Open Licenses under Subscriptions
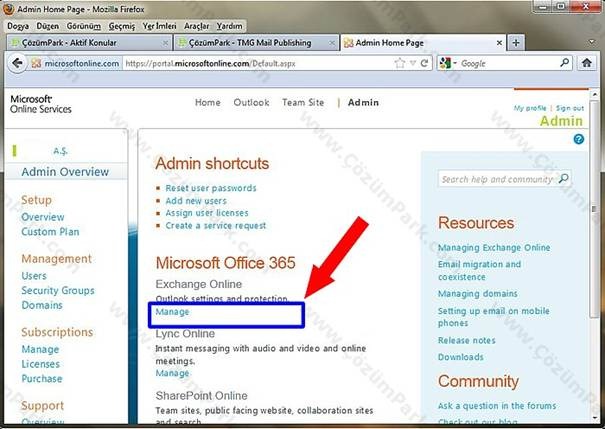 point(41,364)
